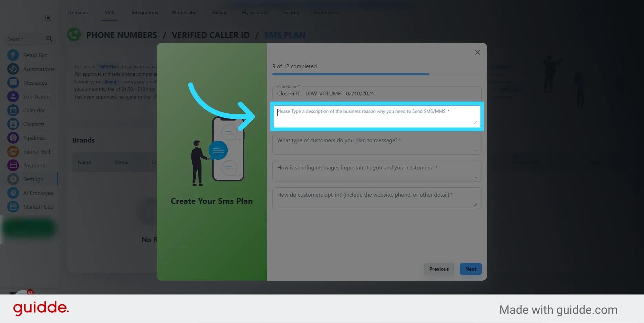This screenshot has height=323, width=644.
Task: Open Setup Bot sidebar icon
Action: [13, 55]
